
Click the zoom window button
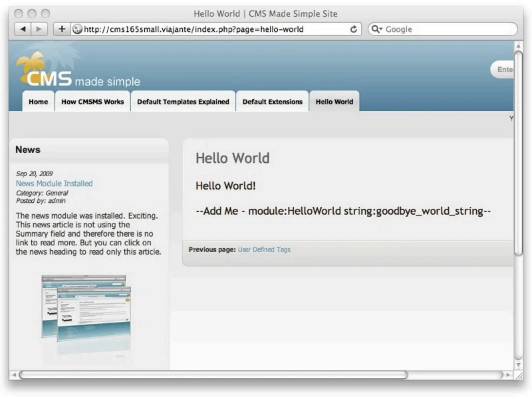pos(45,13)
